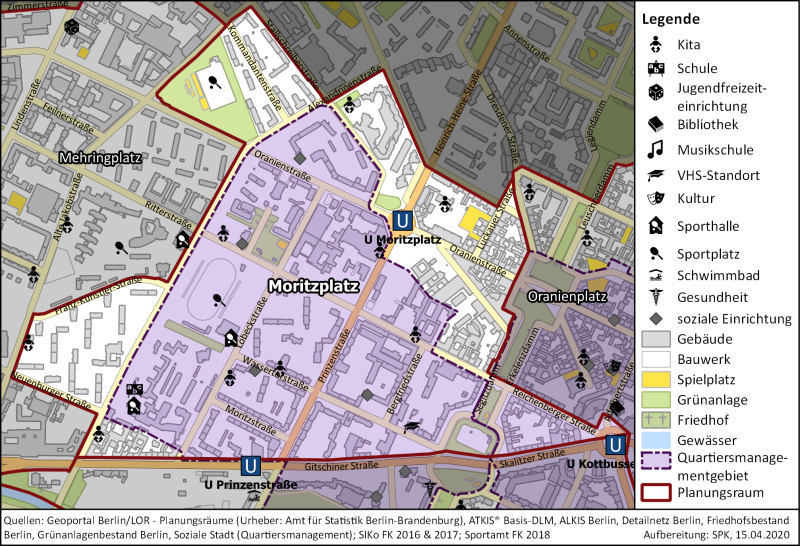
Task: Click the dice icon near Zimmerstraße on map
Action: (72, 31)
